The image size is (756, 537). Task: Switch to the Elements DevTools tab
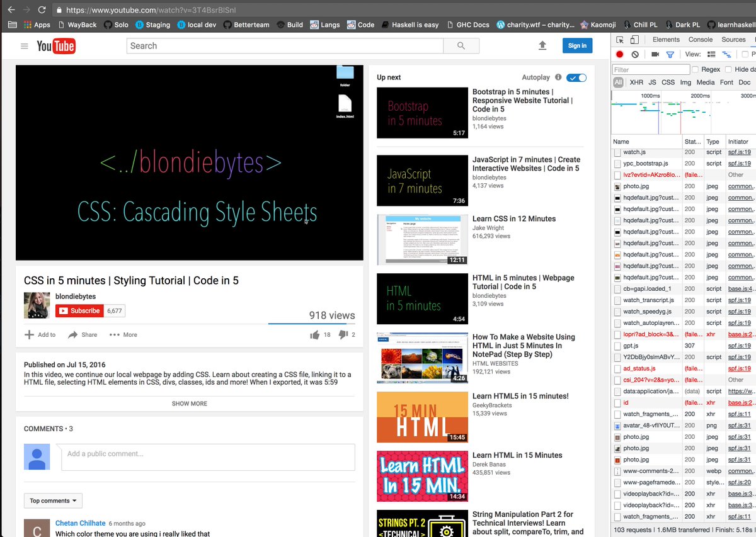pyautogui.click(x=666, y=40)
